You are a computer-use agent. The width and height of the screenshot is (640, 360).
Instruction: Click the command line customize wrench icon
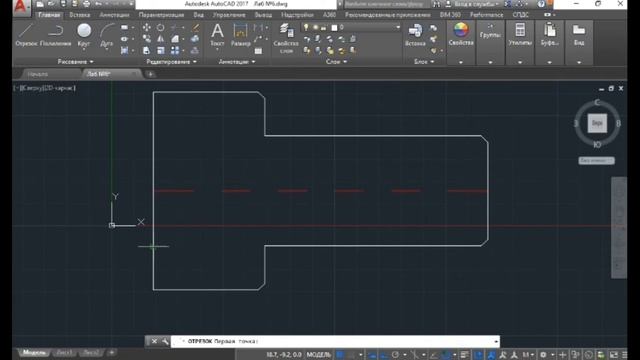(165, 341)
